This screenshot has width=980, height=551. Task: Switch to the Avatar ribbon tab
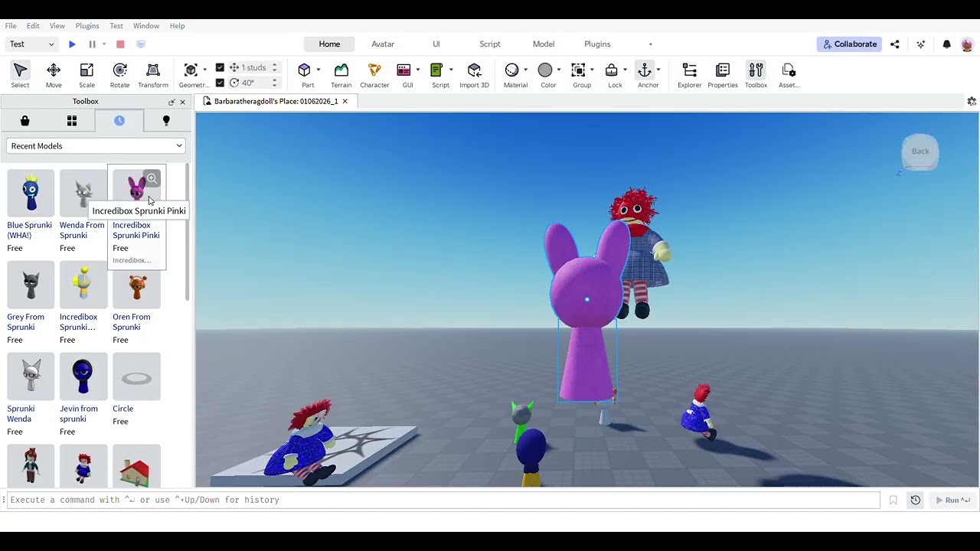click(x=383, y=44)
